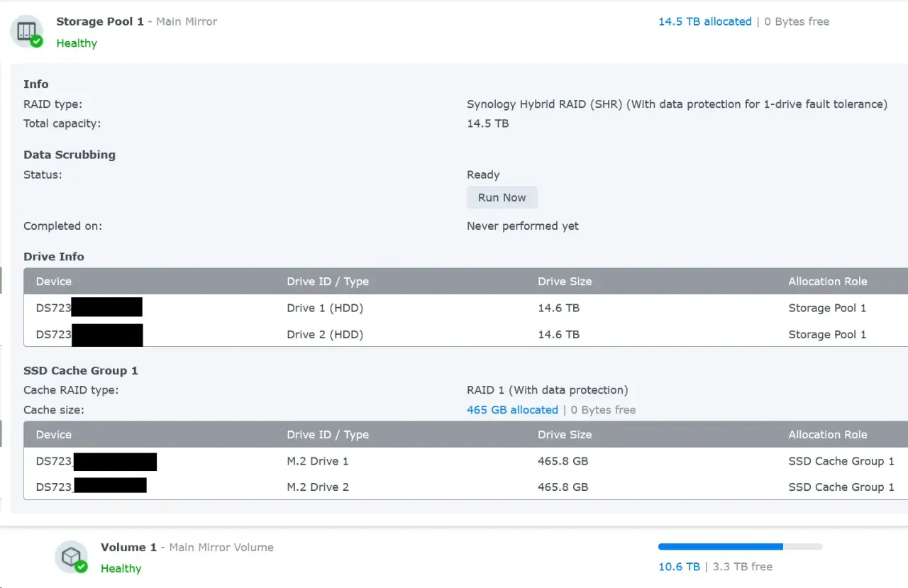Click the 3.3 TB free volume text
This screenshot has height=588, width=908.
pos(742,567)
